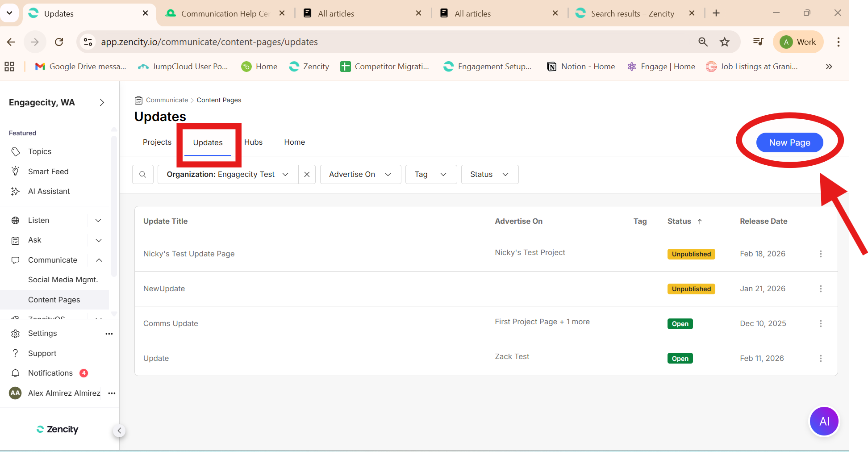This screenshot has width=868, height=452.
Task: Switch to the Projects tab
Action: coord(157,142)
